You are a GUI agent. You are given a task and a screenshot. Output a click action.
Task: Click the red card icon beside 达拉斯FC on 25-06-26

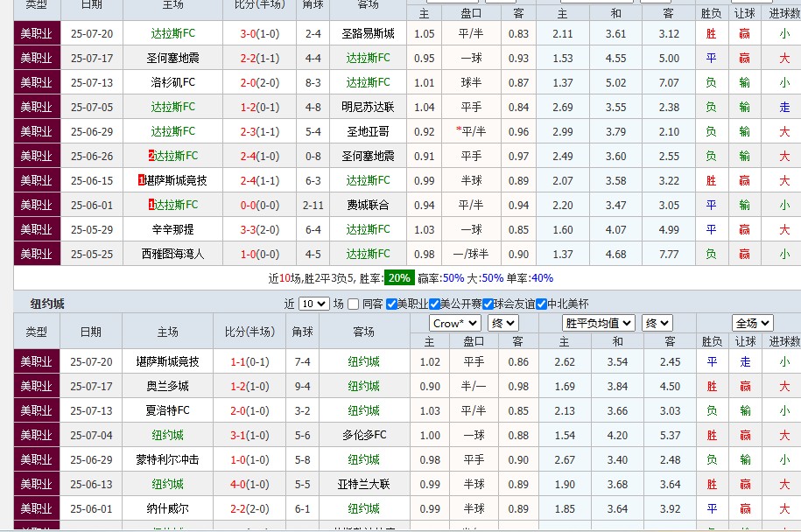[x=151, y=155]
